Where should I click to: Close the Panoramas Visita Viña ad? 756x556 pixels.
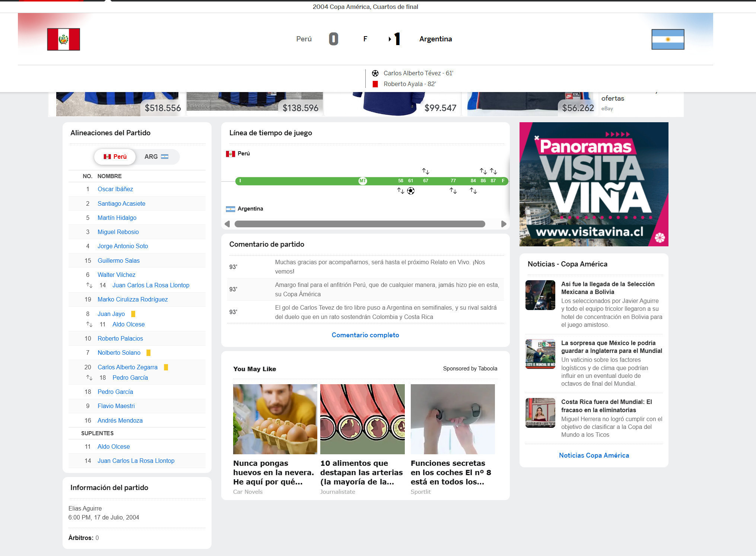click(537, 138)
